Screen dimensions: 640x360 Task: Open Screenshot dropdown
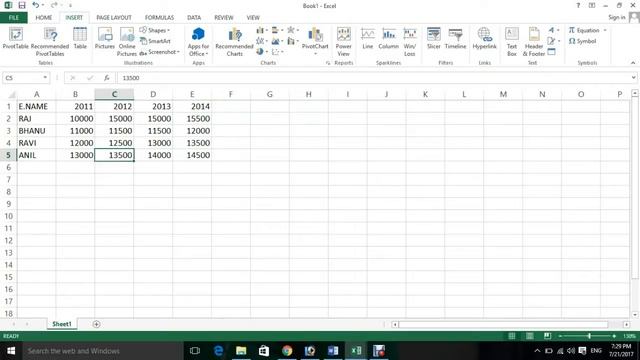pyautogui.click(x=160, y=52)
